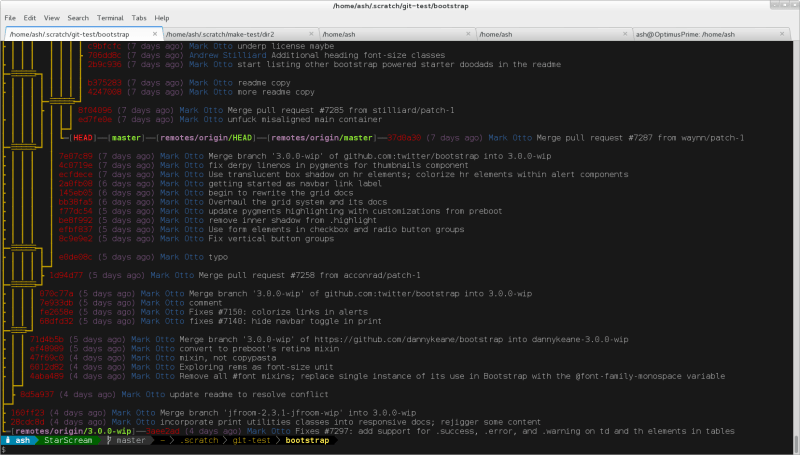Switch to the git-test/bootstrap tab
Image resolution: width=800 pixels, height=455 pixels.
click(x=84, y=34)
